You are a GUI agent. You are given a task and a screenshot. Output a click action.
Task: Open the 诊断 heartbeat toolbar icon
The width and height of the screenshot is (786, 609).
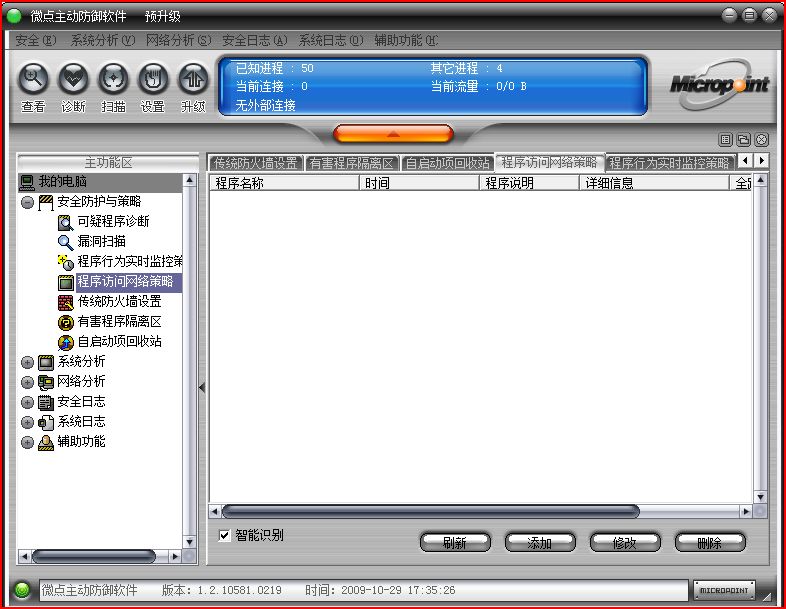pyautogui.click(x=73, y=78)
